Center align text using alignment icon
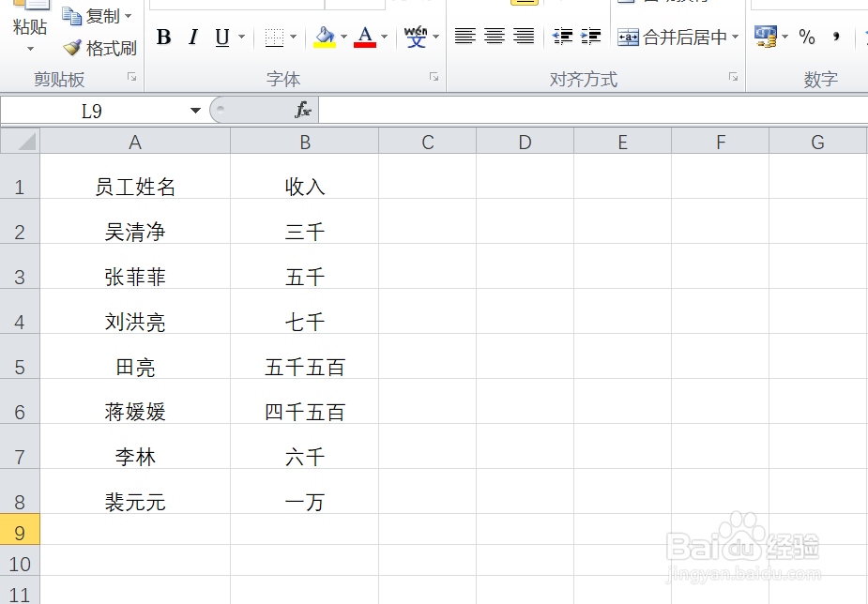 pyautogui.click(x=493, y=38)
